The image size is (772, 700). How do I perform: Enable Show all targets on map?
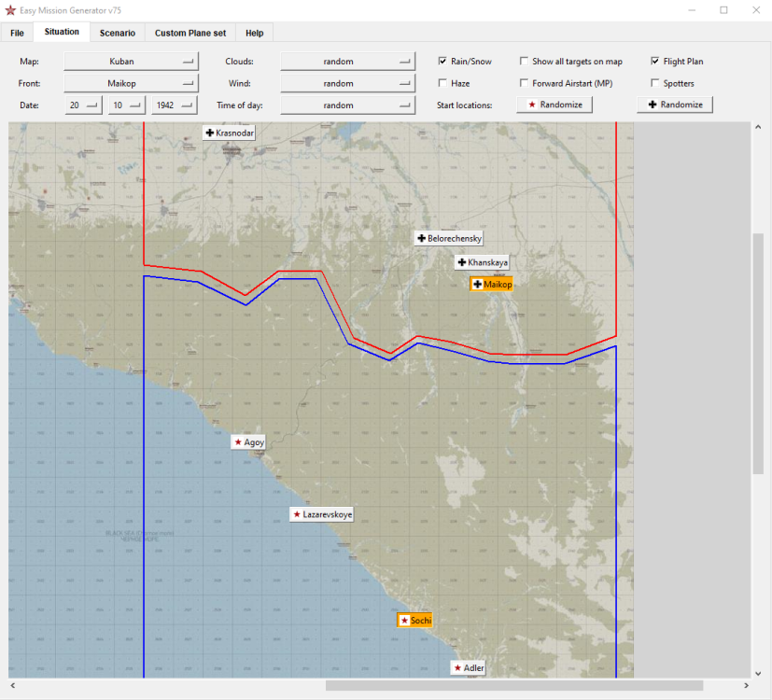524,62
